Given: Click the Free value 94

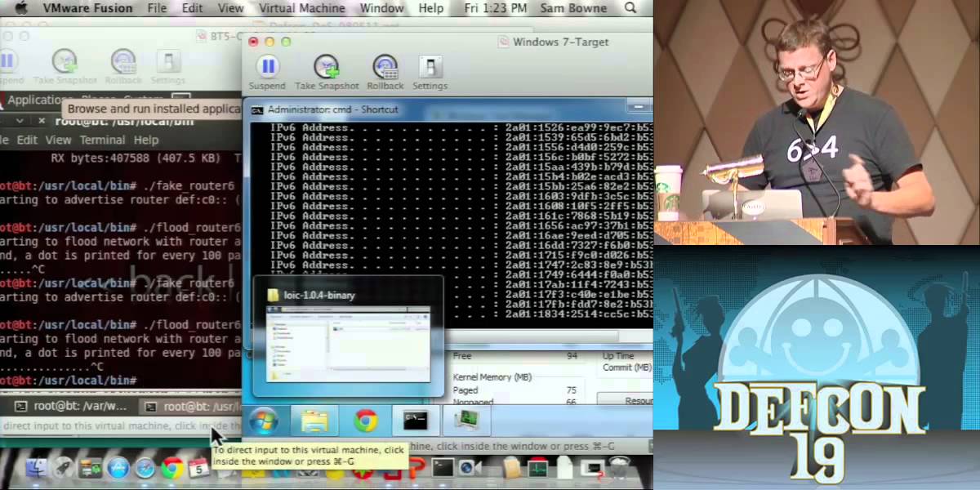Looking at the screenshot, I should click(x=572, y=356).
